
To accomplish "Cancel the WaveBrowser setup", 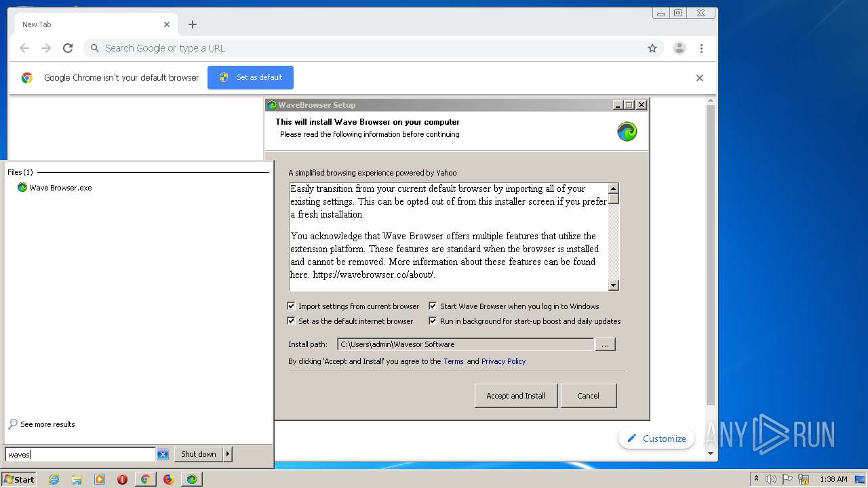I will click(x=588, y=396).
